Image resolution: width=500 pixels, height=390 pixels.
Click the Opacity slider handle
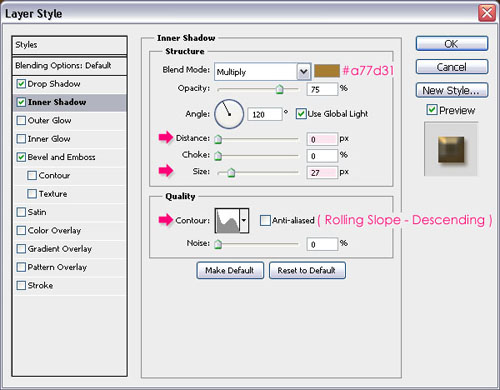point(279,89)
